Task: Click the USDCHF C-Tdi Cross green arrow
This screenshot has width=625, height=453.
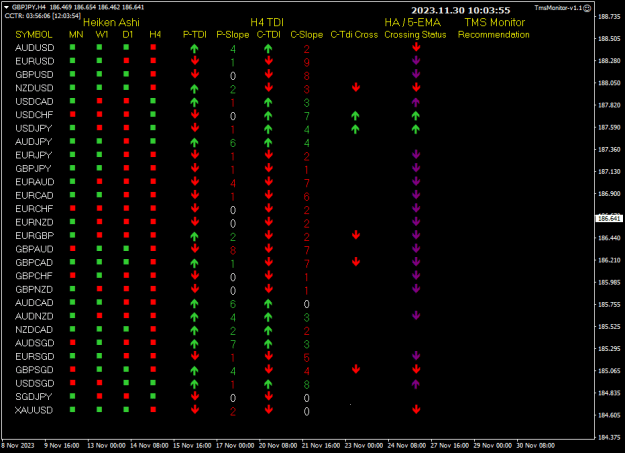Action: point(355,116)
